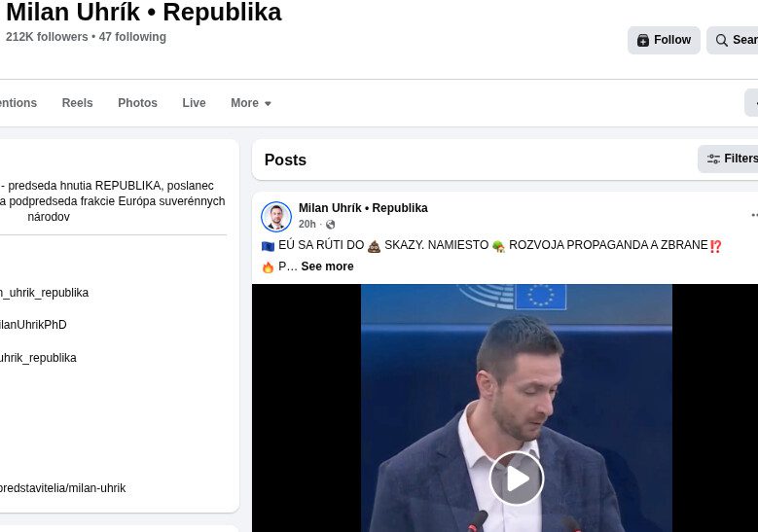Switch to the Reels tab
This screenshot has width=758, height=532.
pos(77,103)
